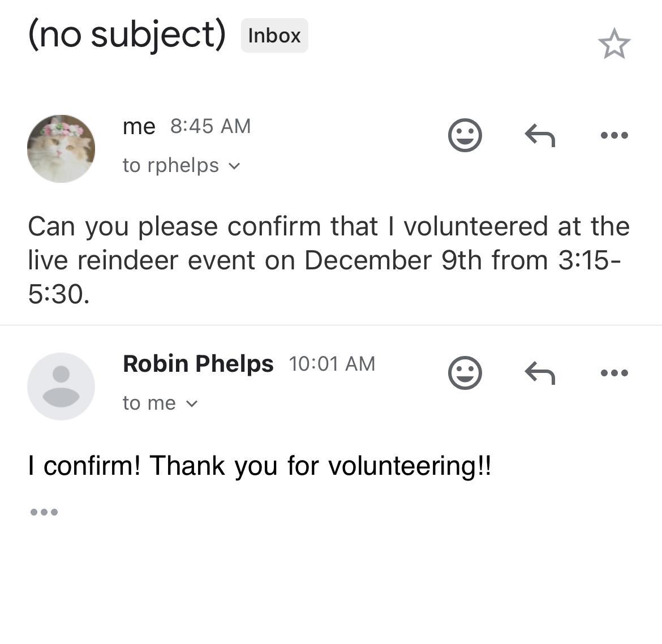This screenshot has width=662, height=644.
Task: Add emoji reaction to the 8:45 AM message
Action: (x=465, y=135)
